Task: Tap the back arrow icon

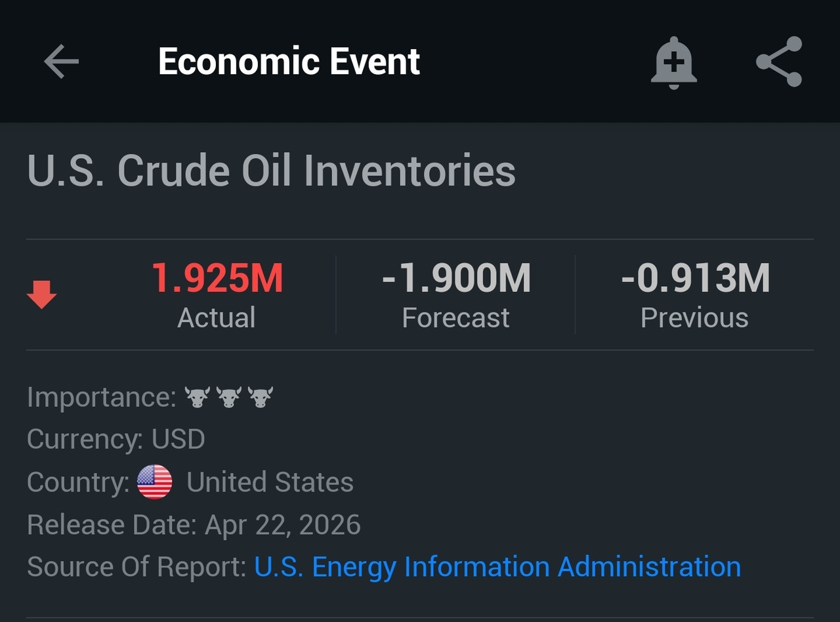Action: pos(61,62)
